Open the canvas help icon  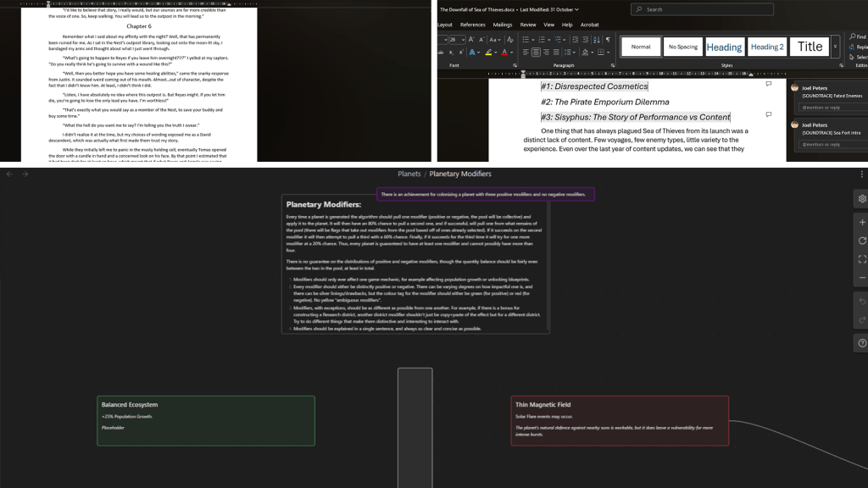[862, 343]
